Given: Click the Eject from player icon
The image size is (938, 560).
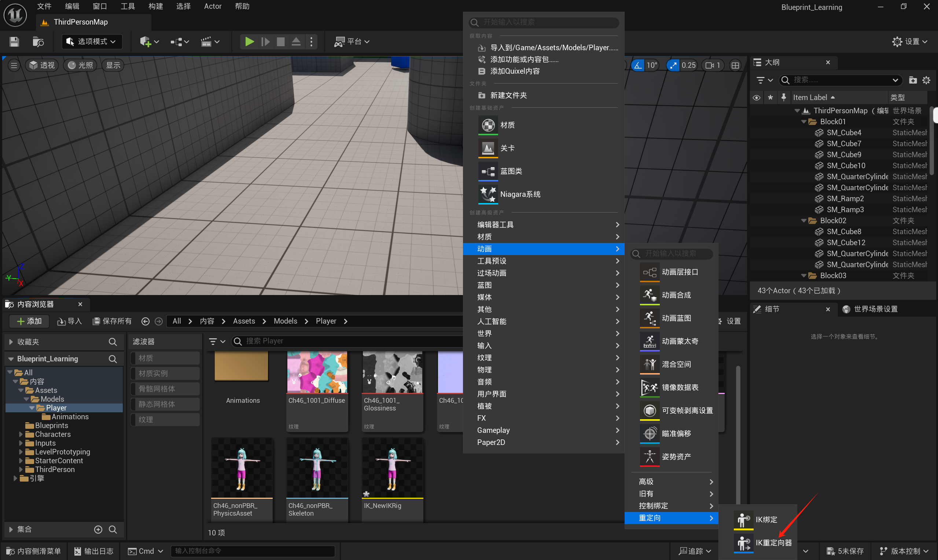Looking at the screenshot, I should coord(296,41).
